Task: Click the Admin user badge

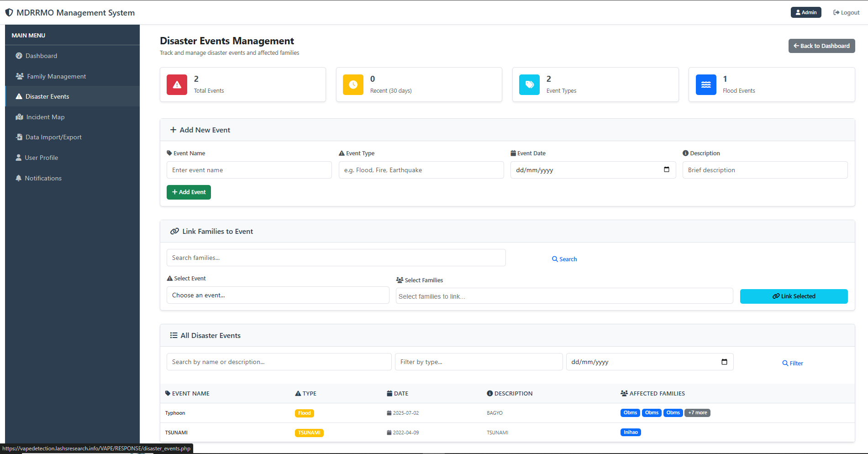Action: click(x=805, y=12)
